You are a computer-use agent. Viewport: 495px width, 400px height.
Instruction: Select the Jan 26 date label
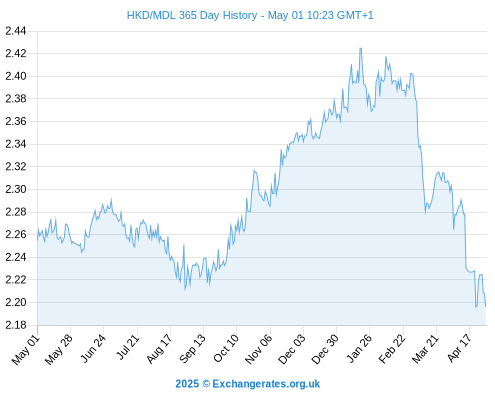359,348
